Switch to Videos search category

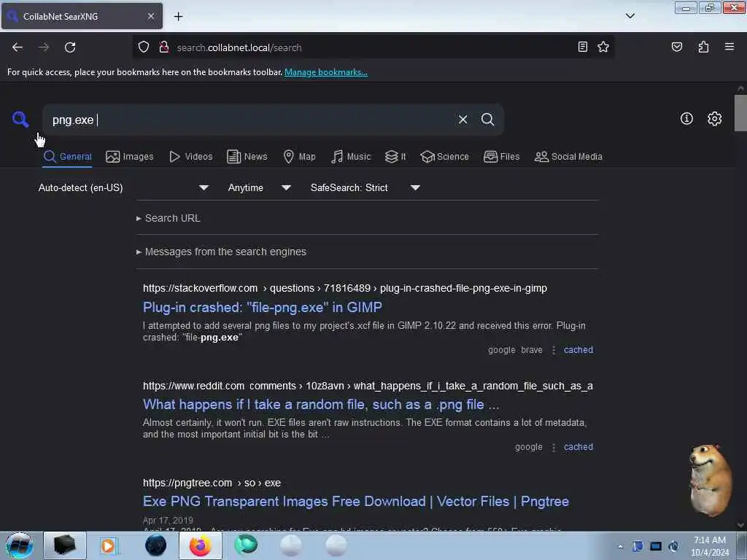190,157
